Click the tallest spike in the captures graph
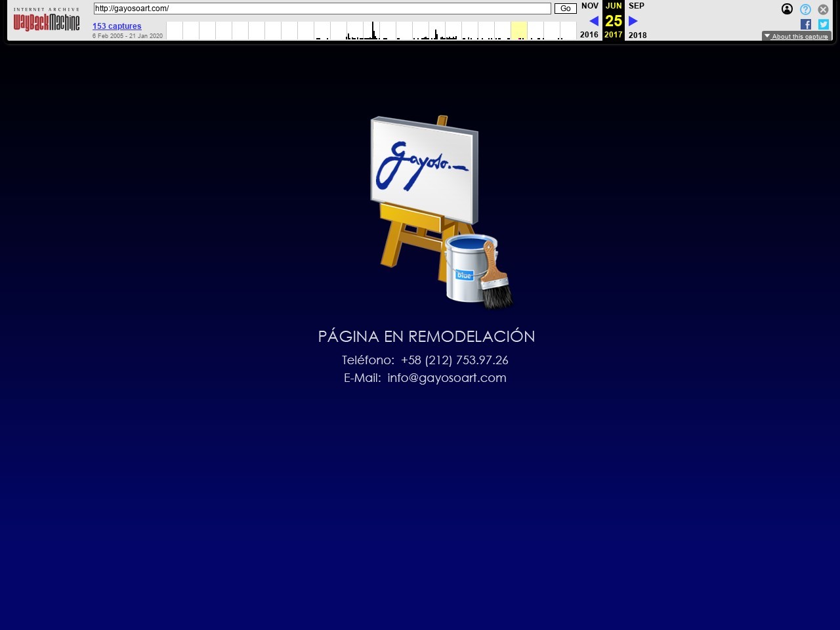Viewport: 840px width, 630px height. 373,30
